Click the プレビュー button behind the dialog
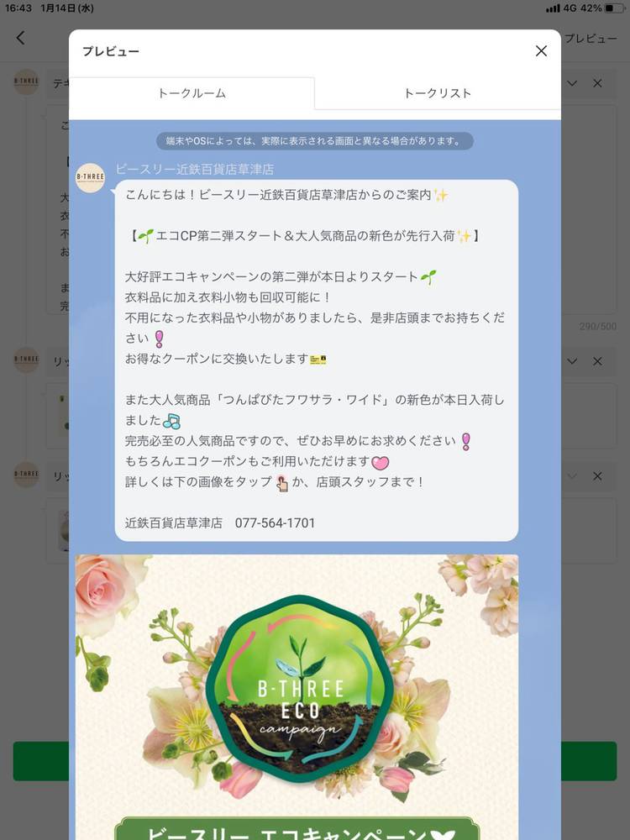The width and height of the screenshot is (630, 840). pos(591,39)
